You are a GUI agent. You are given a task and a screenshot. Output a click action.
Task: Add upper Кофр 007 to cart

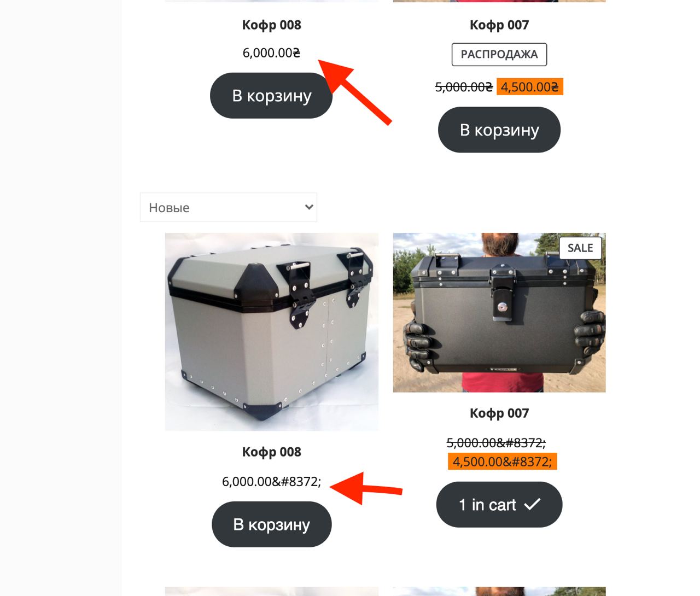(x=499, y=130)
